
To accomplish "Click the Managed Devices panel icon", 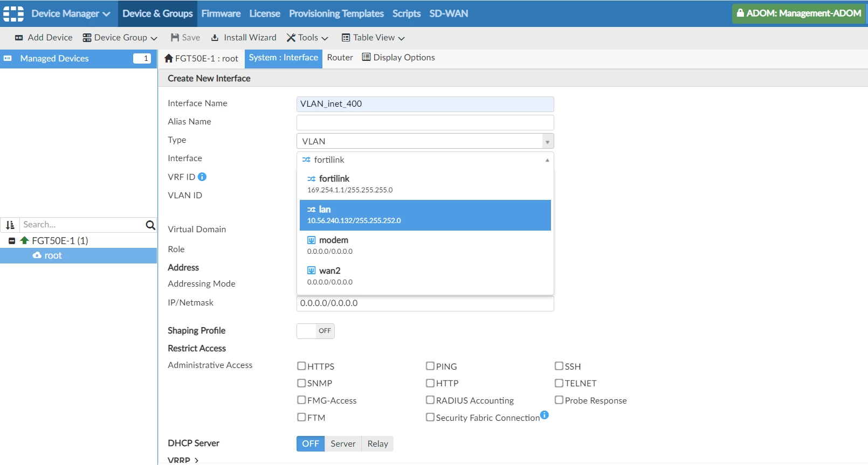I will pos(8,58).
